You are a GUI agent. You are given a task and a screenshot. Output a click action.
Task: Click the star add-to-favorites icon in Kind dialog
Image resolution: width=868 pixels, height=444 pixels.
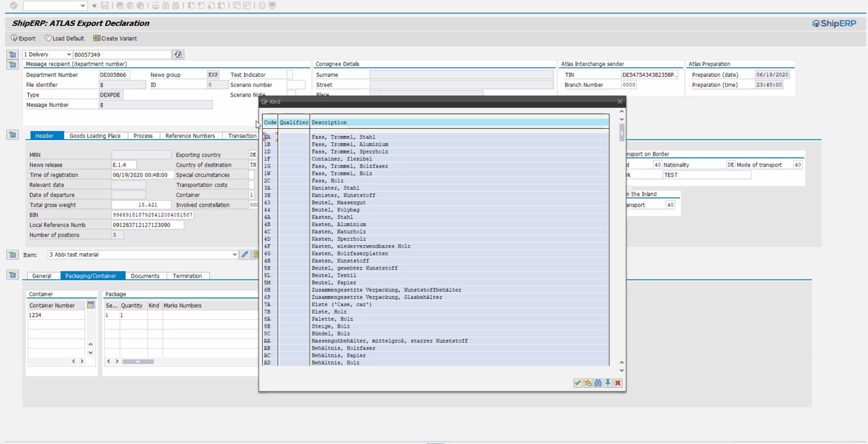point(588,383)
